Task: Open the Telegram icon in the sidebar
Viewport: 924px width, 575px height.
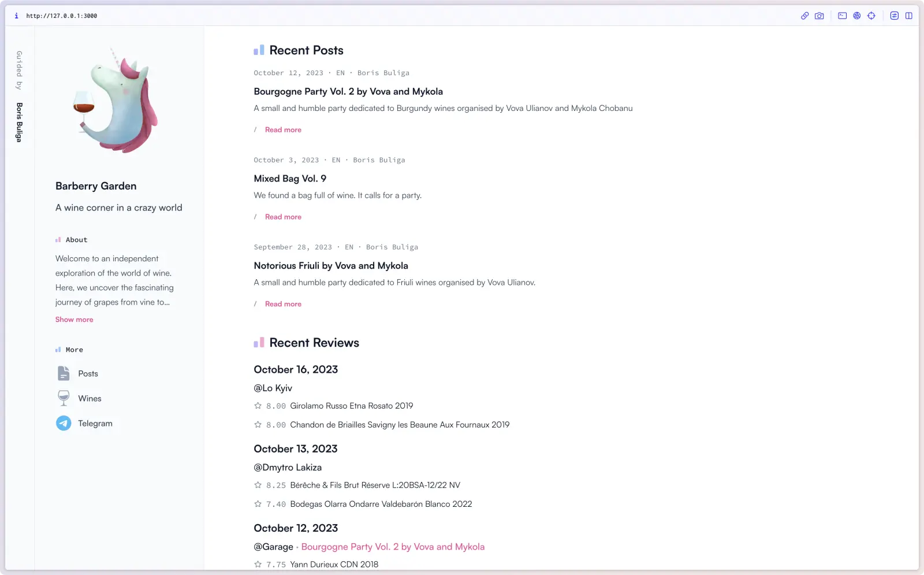Action: coord(64,423)
